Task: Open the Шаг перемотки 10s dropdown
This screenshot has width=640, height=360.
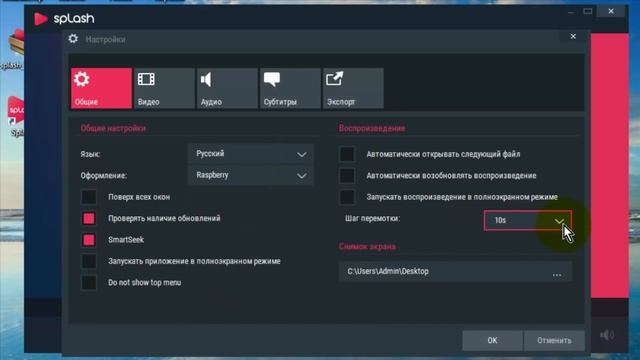Action: [x=527, y=220]
